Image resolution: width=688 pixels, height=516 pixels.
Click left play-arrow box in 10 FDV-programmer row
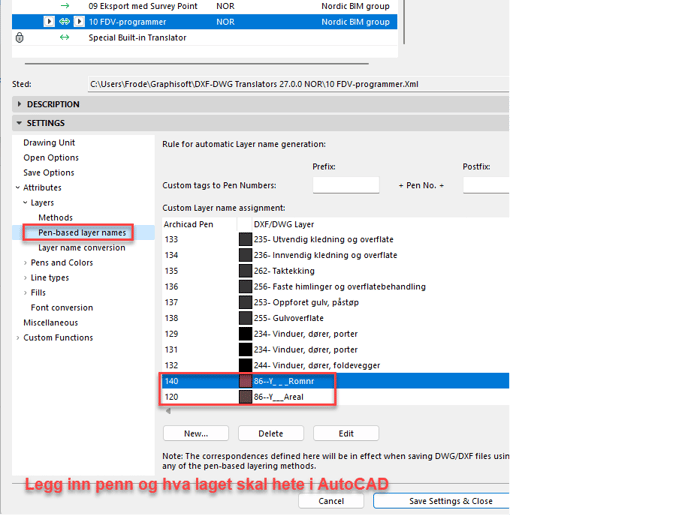[x=49, y=22]
